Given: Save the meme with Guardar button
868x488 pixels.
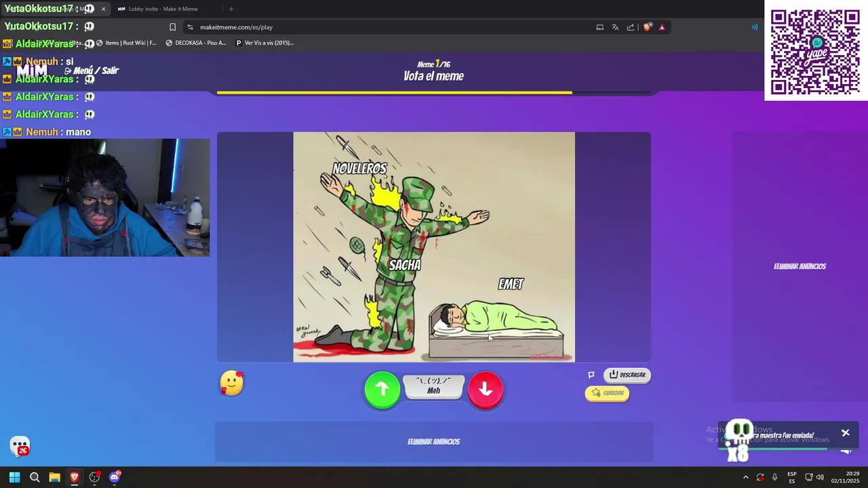Looking at the screenshot, I should tap(607, 393).
